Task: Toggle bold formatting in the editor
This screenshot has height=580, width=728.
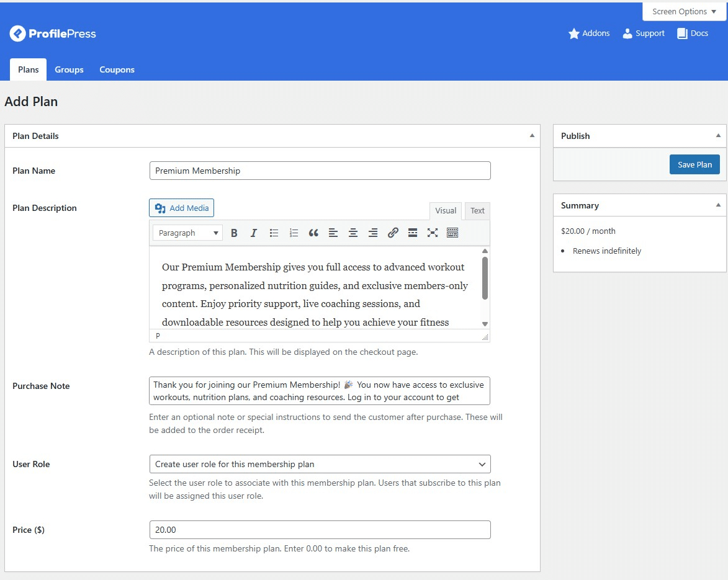Action: tap(234, 233)
